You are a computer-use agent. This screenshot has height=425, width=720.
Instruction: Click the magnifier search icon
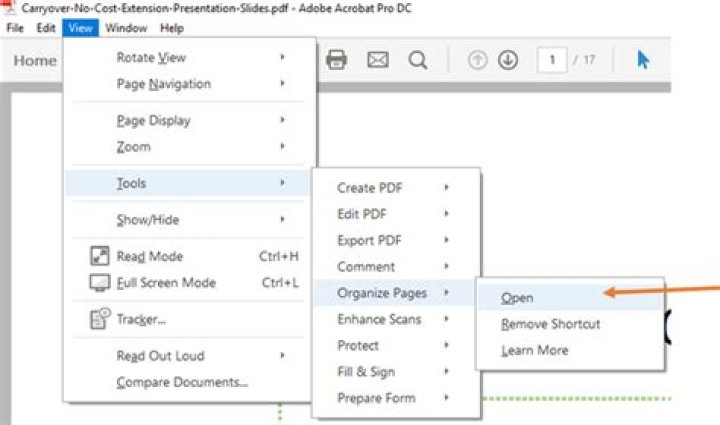[418, 60]
